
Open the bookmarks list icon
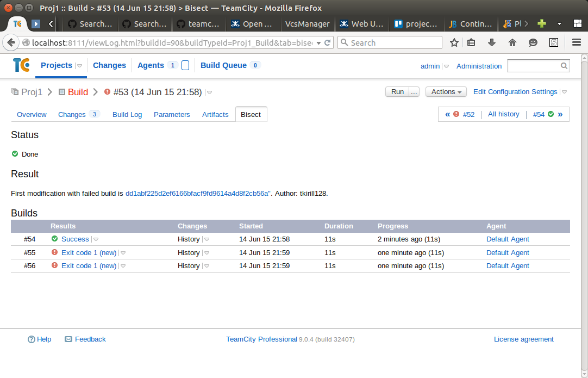click(471, 42)
